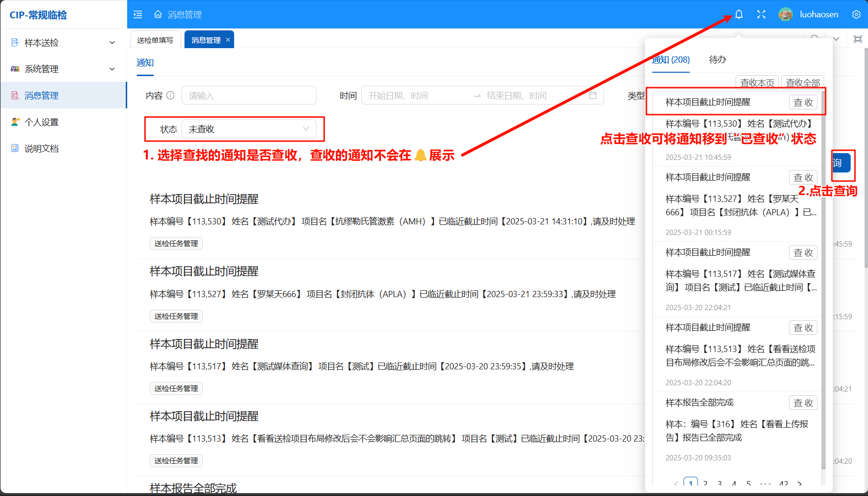The width and height of the screenshot is (868, 496).
Task: Open 个人设置 in the sidebar
Action: point(41,122)
